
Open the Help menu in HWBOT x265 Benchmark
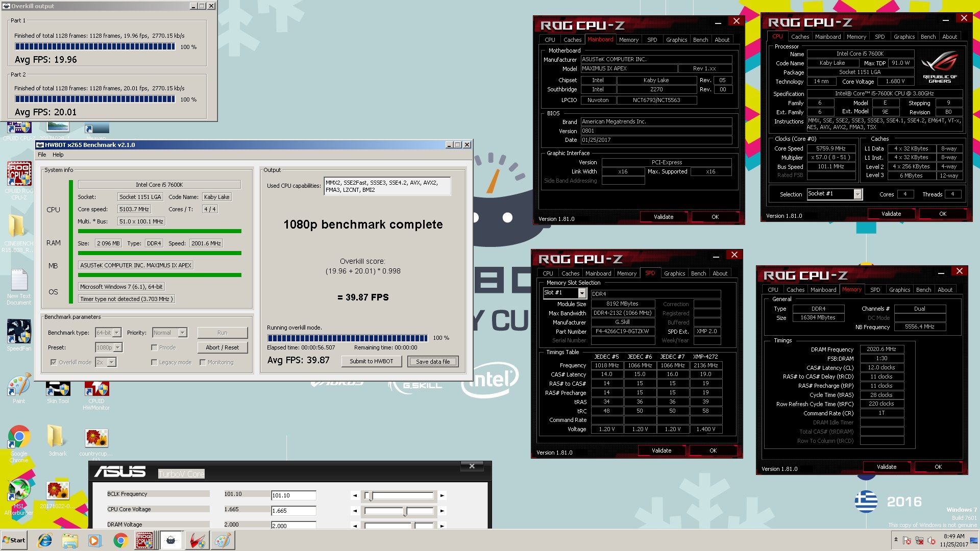pos(58,155)
